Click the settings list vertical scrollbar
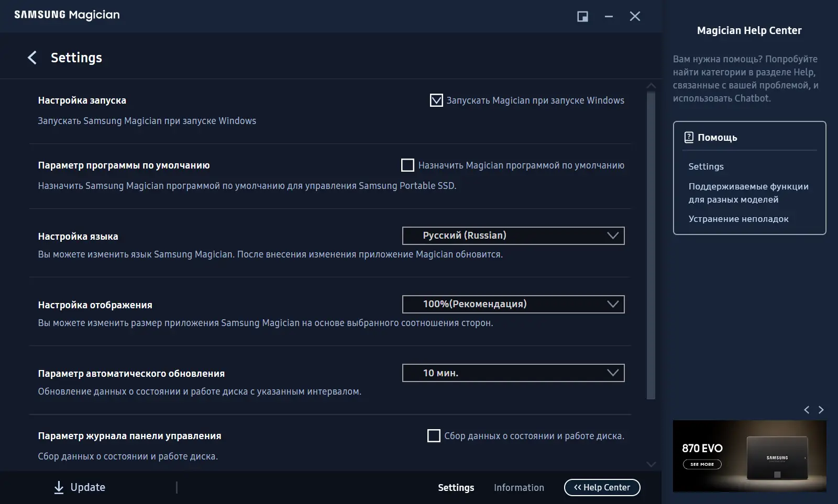The width and height of the screenshot is (838, 504). [x=651, y=246]
